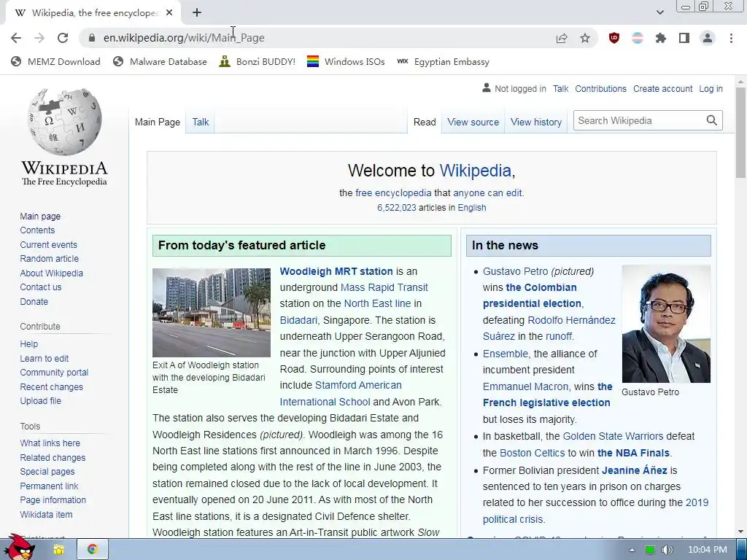Click the page vertical scrollbar thumb
The height and width of the screenshot is (560, 747).
[x=741, y=133]
